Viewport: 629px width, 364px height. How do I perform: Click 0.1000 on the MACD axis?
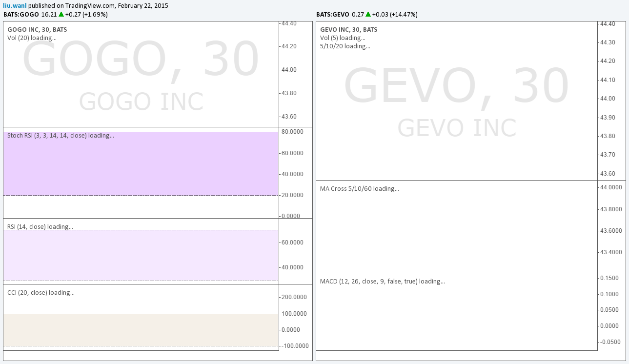pyautogui.click(x=609, y=294)
